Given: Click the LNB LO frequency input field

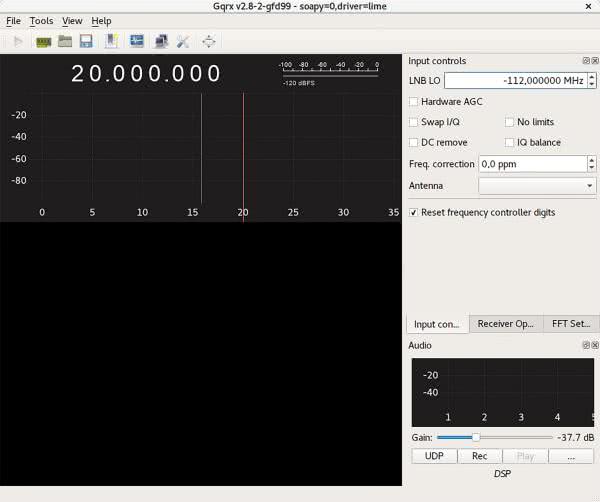Looking at the screenshot, I should (x=515, y=81).
